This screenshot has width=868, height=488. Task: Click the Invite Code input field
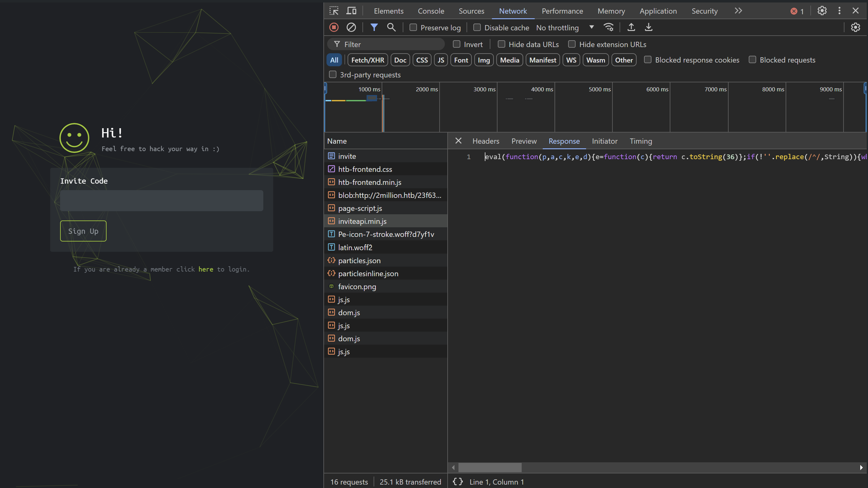click(162, 200)
